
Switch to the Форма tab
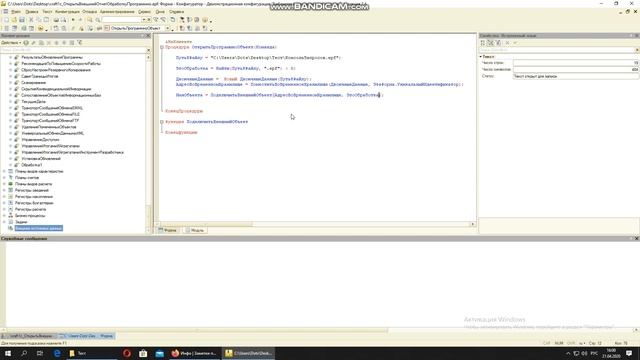(x=168, y=231)
